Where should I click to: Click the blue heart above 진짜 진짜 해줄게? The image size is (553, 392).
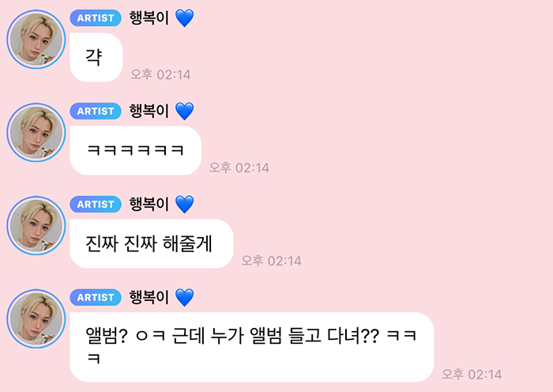coord(184,205)
